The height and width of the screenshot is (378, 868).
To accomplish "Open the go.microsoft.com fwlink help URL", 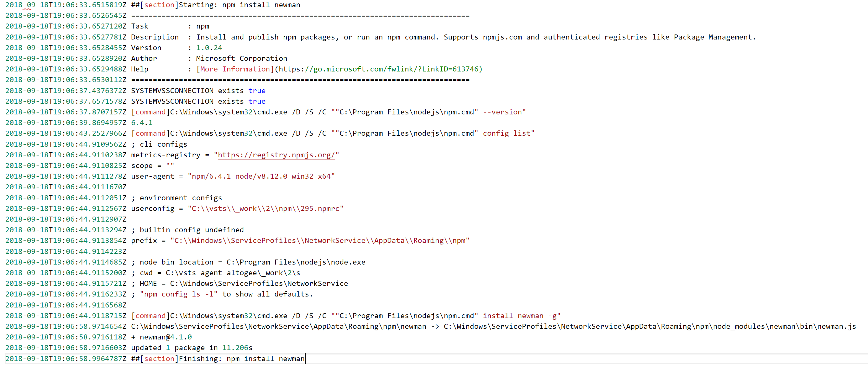I will (x=379, y=69).
